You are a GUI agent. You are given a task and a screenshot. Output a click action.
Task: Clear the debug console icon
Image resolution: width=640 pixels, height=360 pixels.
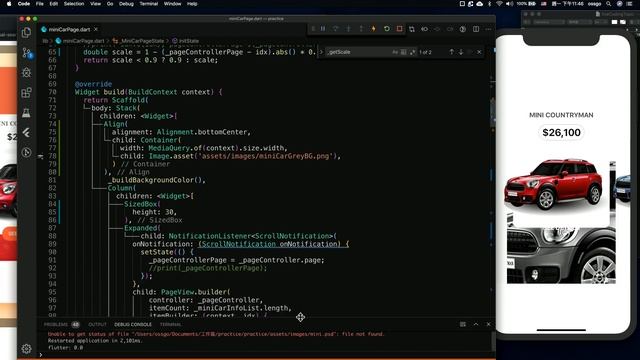tap(463, 324)
